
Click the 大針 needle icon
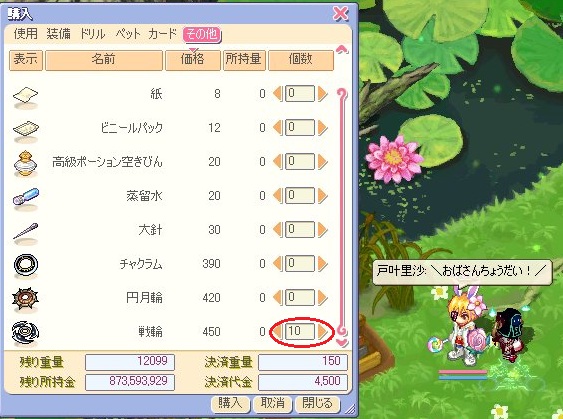pyautogui.click(x=25, y=231)
